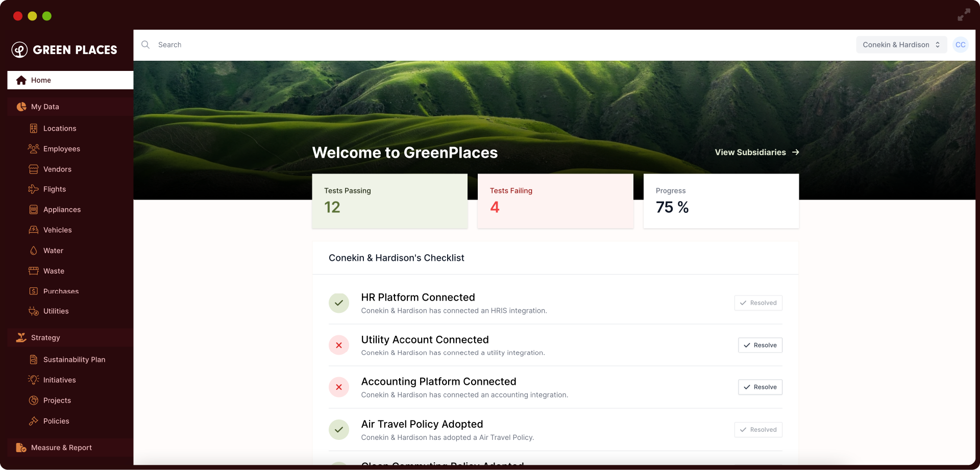The height and width of the screenshot is (470, 980).
Task: Expand the Measure & Report section
Action: click(70, 448)
